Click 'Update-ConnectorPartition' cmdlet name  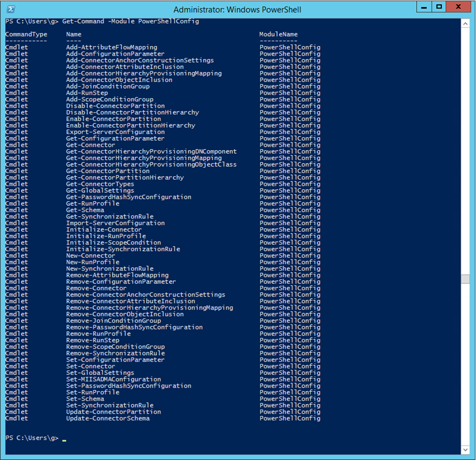[114, 412]
